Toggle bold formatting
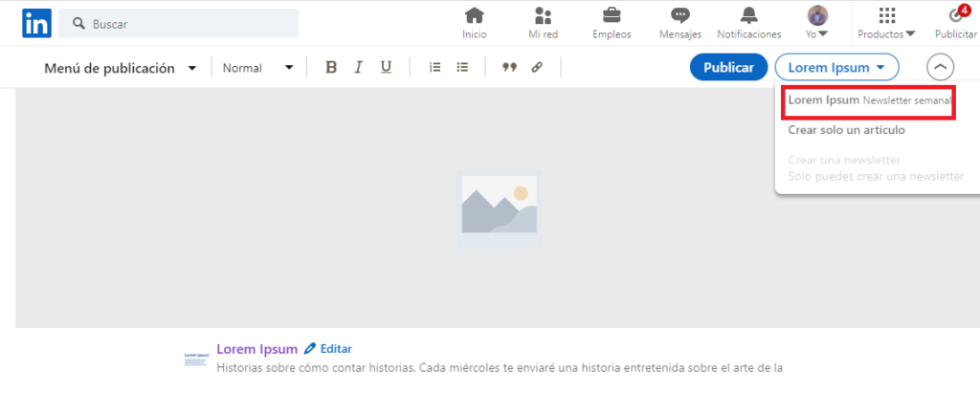Screen dimensions: 980x394 tap(331, 68)
